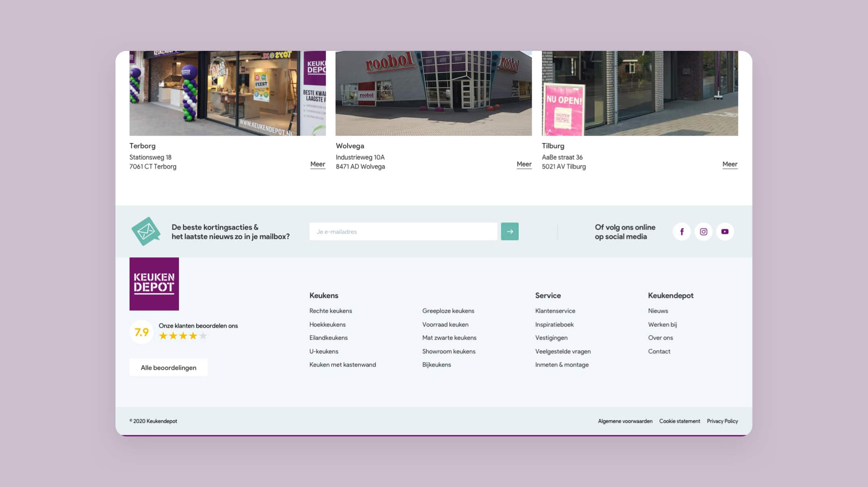
Task: Click Meer link for Wolvega store
Action: point(524,164)
